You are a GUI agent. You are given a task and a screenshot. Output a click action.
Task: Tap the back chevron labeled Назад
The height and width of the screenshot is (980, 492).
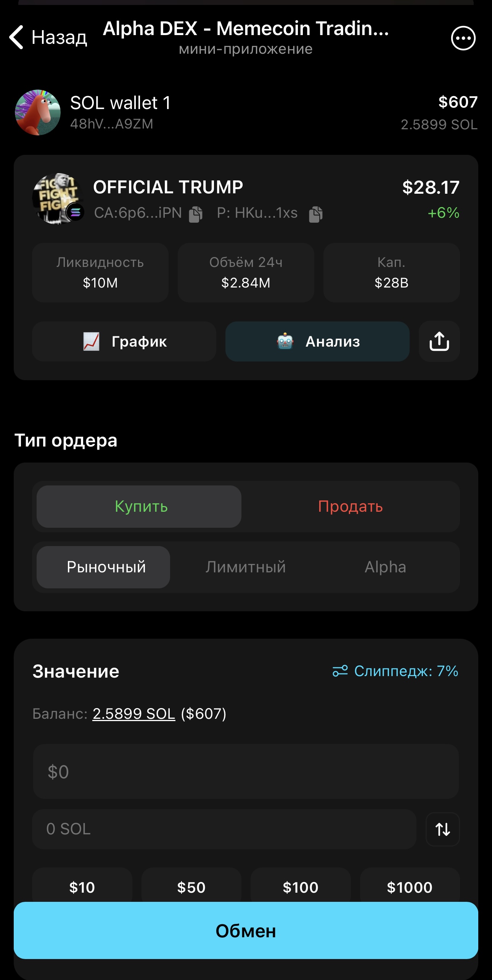48,37
